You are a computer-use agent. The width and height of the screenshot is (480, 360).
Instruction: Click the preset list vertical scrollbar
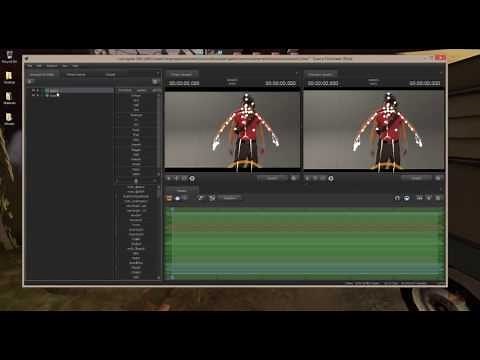(x=159, y=135)
